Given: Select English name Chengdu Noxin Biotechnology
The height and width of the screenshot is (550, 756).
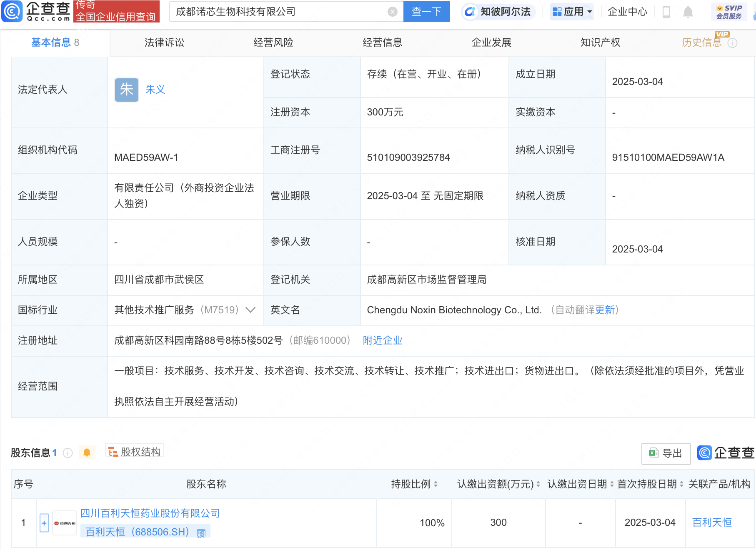Looking at the screenshot, I should 454,310.
